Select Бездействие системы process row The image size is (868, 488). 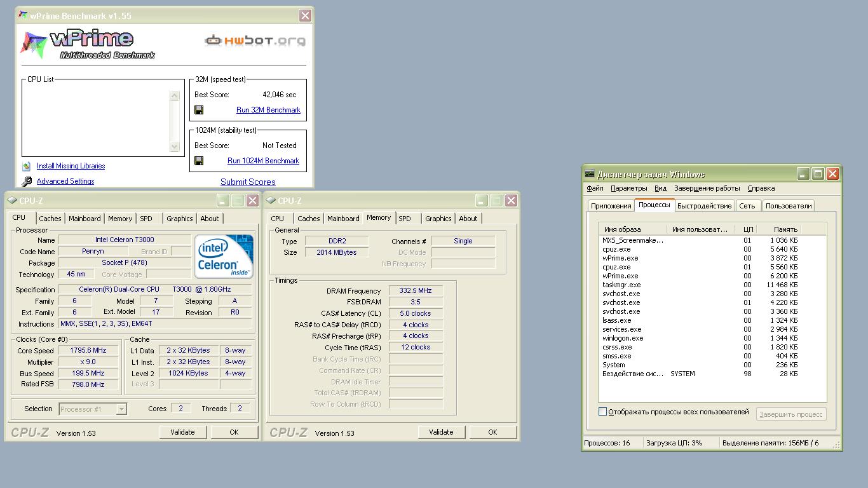click(700, 374)
